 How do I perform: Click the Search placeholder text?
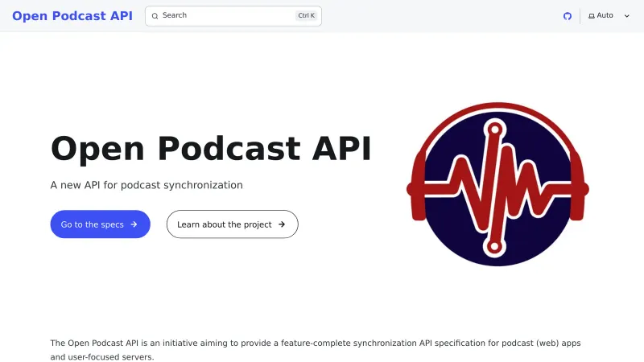175,15
